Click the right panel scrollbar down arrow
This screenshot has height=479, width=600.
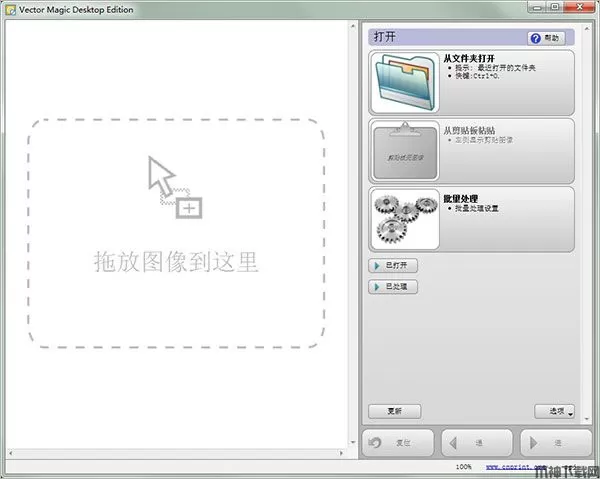click(x=587, y=419)
